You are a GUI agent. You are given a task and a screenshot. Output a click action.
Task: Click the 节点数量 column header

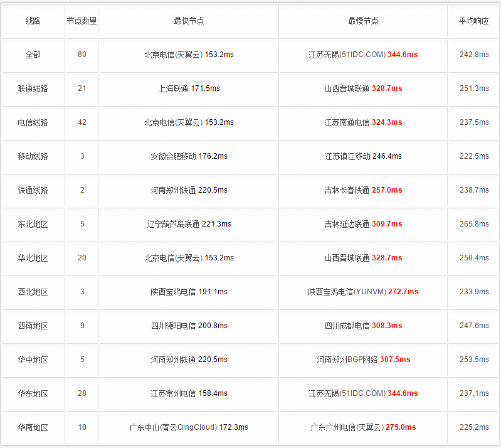(x=82, y=21)
